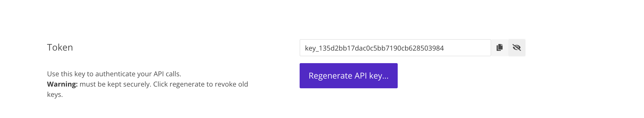
Task: Mask the API key using eye-slash button
Action: click(x=517, y=48)
